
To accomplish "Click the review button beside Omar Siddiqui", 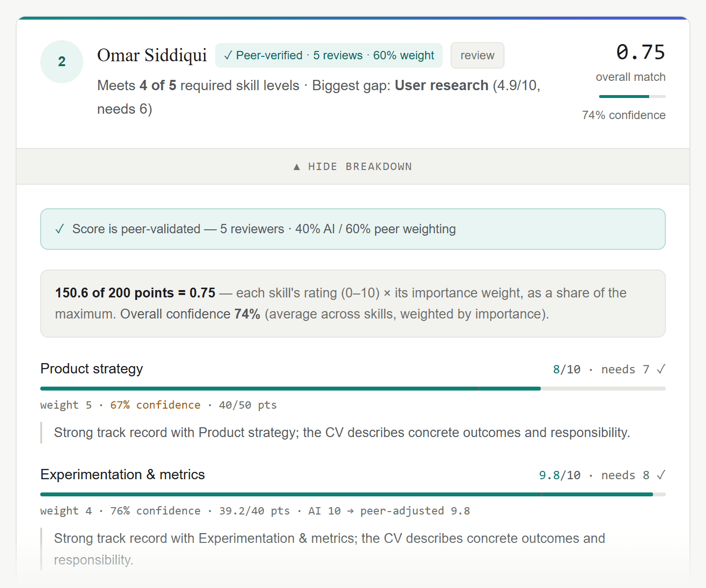I will pyautogui.click(x=477, y=55).
